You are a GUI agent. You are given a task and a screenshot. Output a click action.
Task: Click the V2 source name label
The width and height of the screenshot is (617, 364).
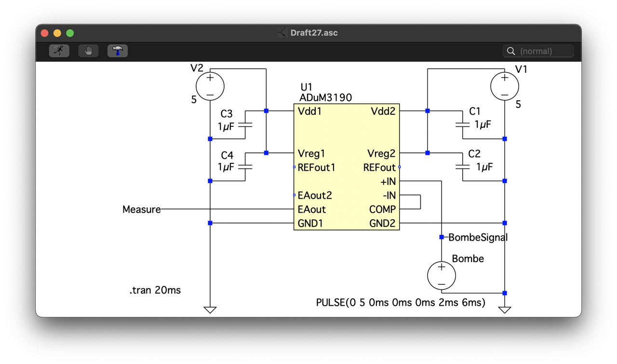click(197, 68)
